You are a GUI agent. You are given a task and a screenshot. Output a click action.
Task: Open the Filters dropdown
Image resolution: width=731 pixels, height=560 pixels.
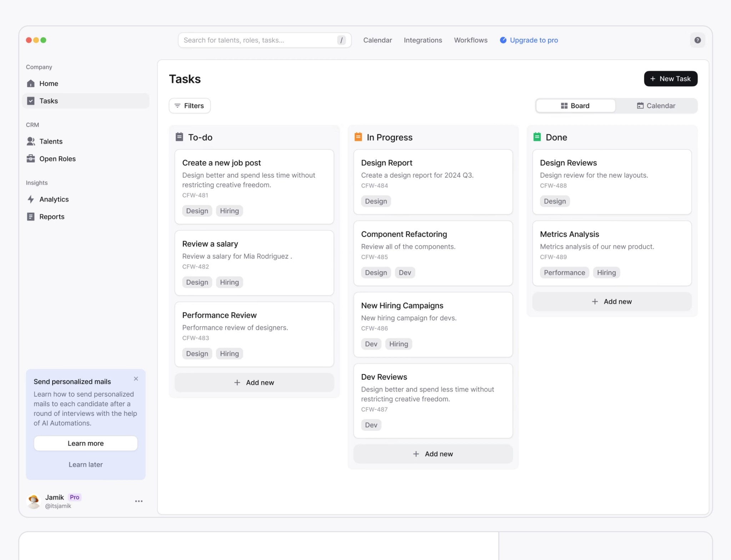[x=190, y=106]
